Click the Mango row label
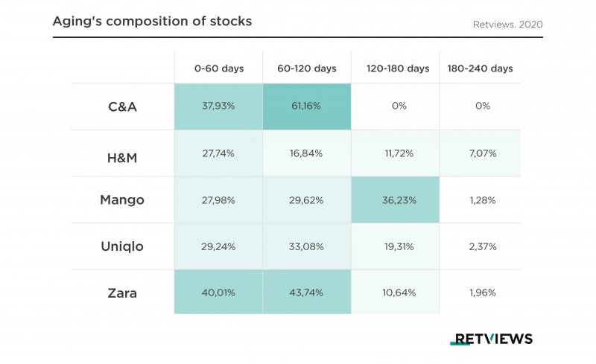 123,199
